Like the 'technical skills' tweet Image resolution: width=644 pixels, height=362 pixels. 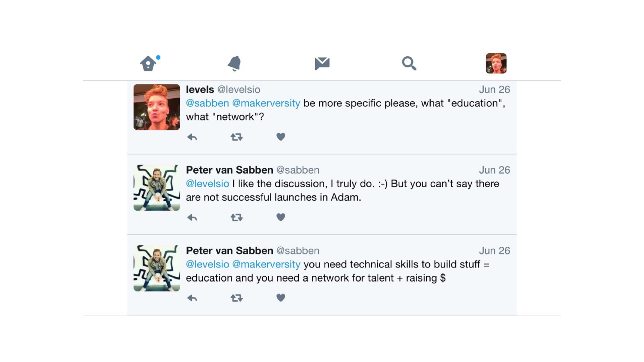point(281,298)
